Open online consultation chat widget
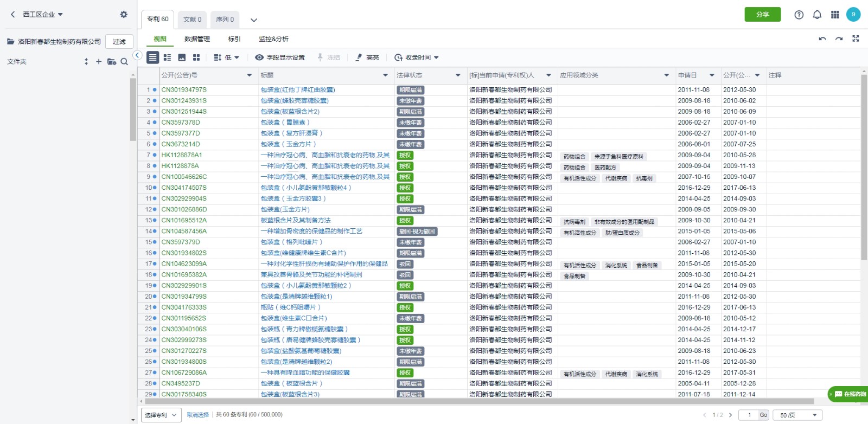868x424 pixels. click(x=848, y=394)
